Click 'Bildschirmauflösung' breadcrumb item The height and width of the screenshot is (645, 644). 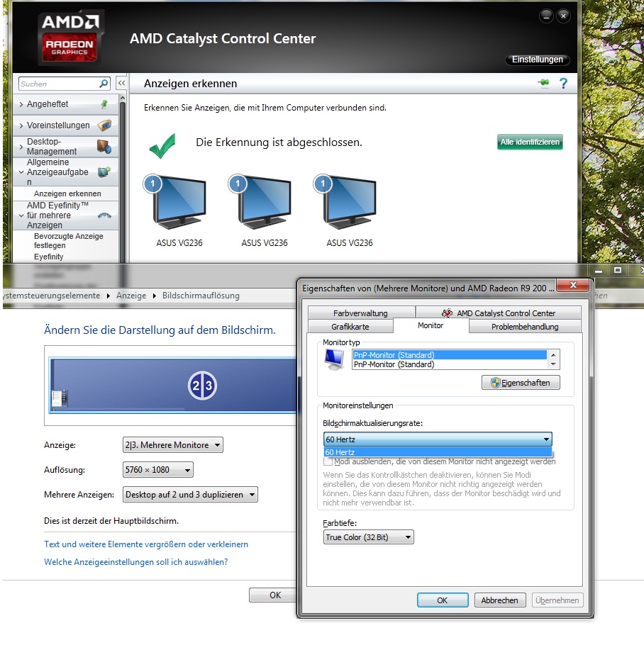point(201,296)
